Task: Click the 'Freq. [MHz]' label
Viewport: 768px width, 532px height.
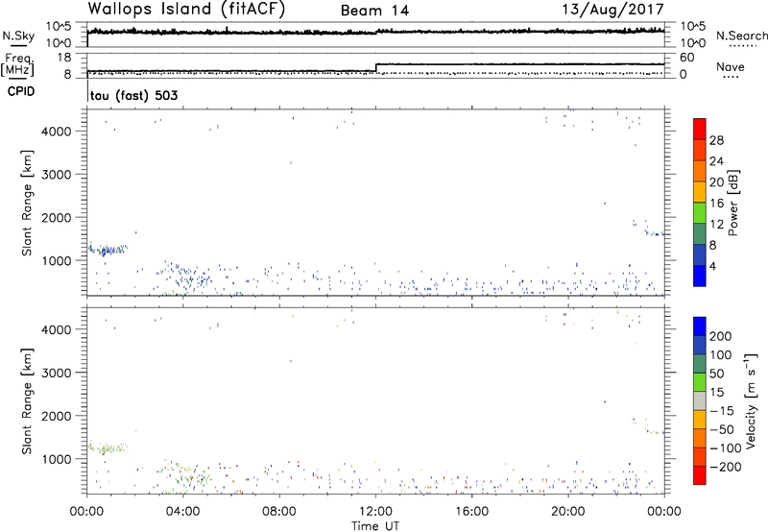Action: 17,64
